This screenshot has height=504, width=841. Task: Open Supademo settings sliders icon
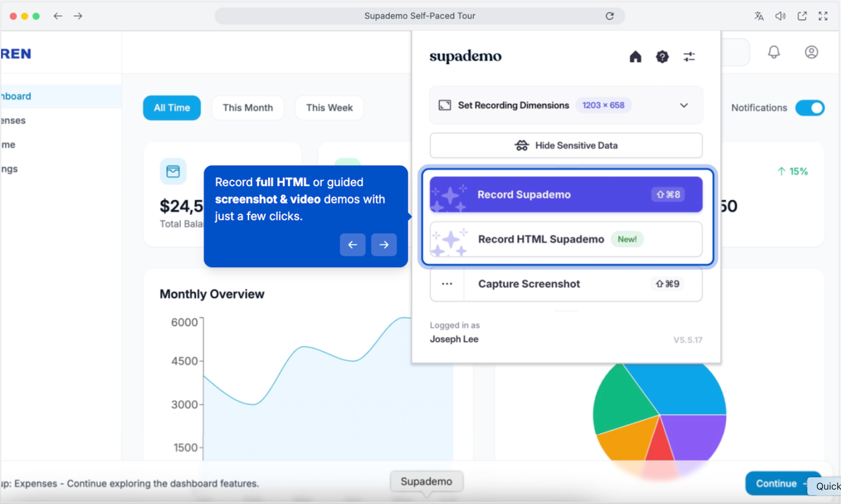tap(689, 56)
